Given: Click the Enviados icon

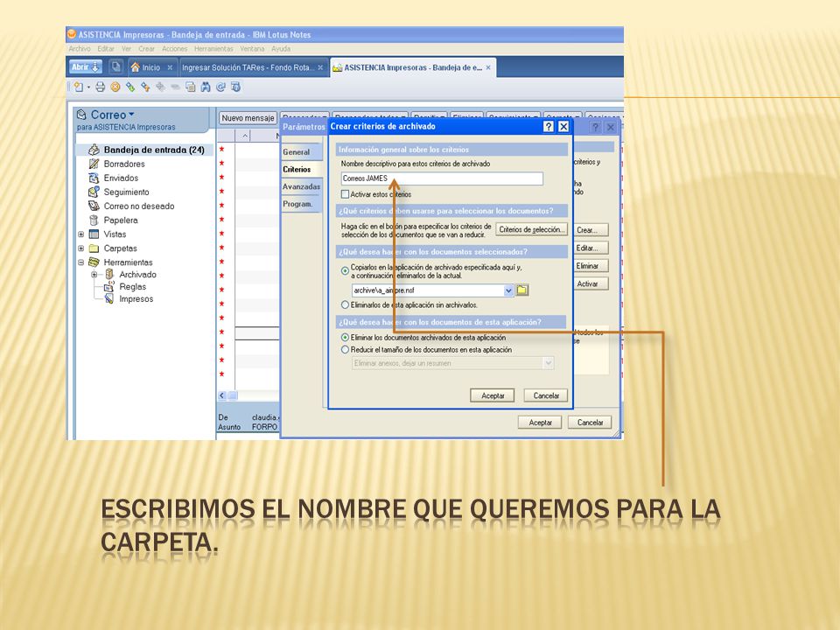Looking at the screenshot, I should click(x=94, y=178).
